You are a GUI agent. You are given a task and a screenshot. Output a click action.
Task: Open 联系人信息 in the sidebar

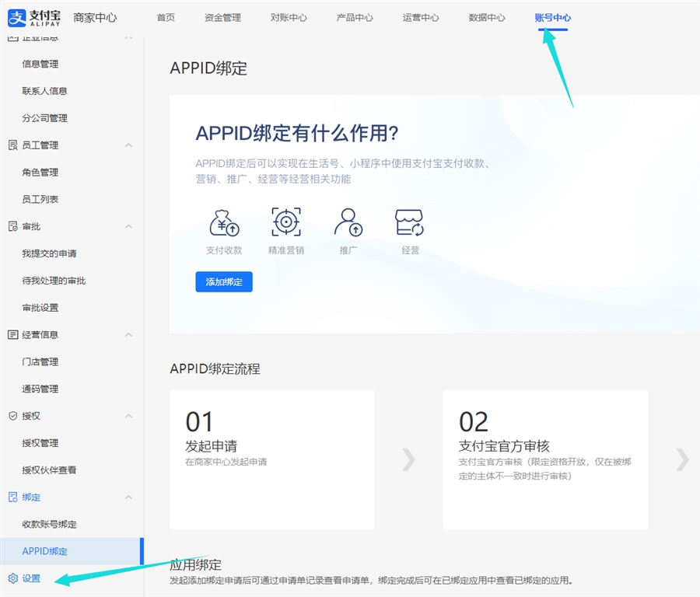click(44, 91)
